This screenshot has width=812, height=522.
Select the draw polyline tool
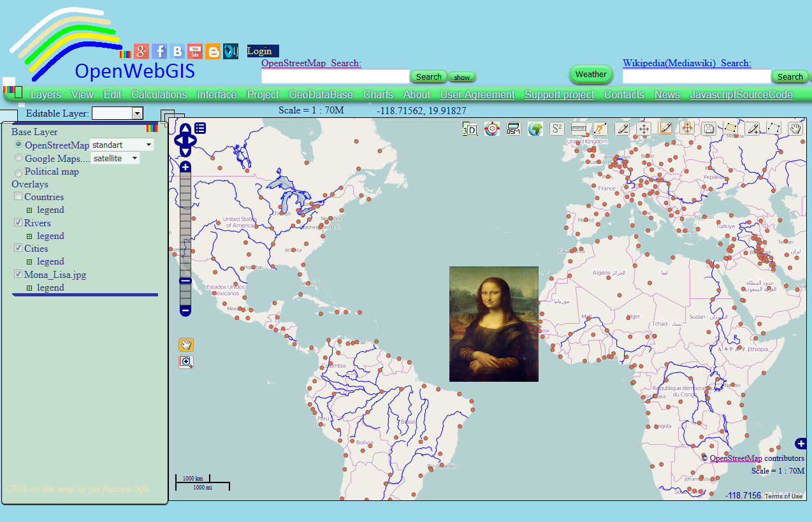(x=774, y=129)
